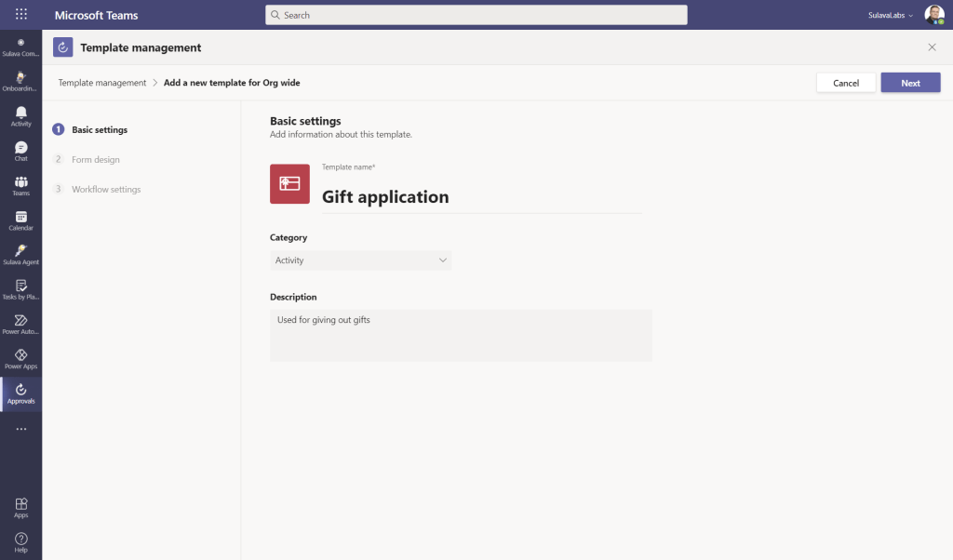Open the app launcher waffle grid
The height and width of the screenshot is (560, 953).
point(20,15)
